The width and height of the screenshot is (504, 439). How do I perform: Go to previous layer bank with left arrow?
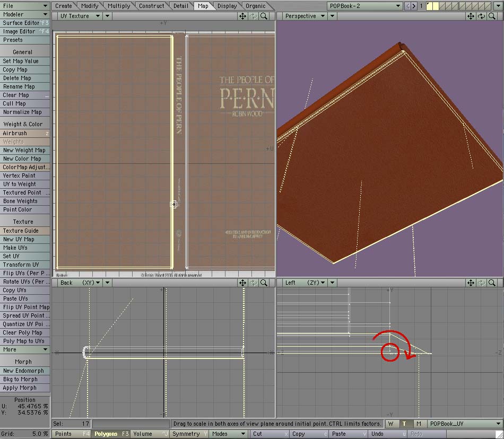click(x=407, y=6)
